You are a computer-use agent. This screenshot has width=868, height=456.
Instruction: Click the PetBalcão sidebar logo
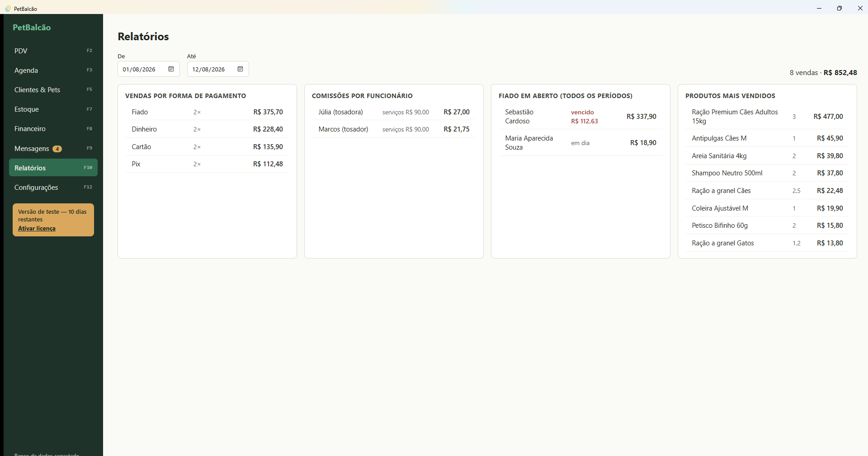click(x=32, y=28)
